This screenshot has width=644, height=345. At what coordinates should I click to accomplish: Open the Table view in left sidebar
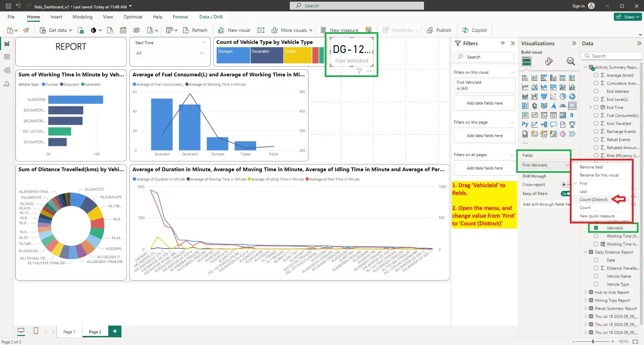pyautogui.click(x=7, y=57)
